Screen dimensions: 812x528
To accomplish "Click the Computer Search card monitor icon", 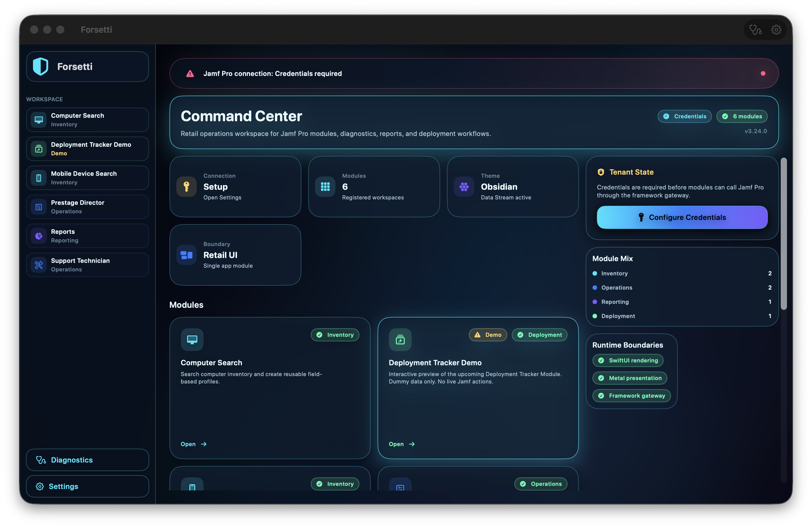I will [x=192, y=340].
